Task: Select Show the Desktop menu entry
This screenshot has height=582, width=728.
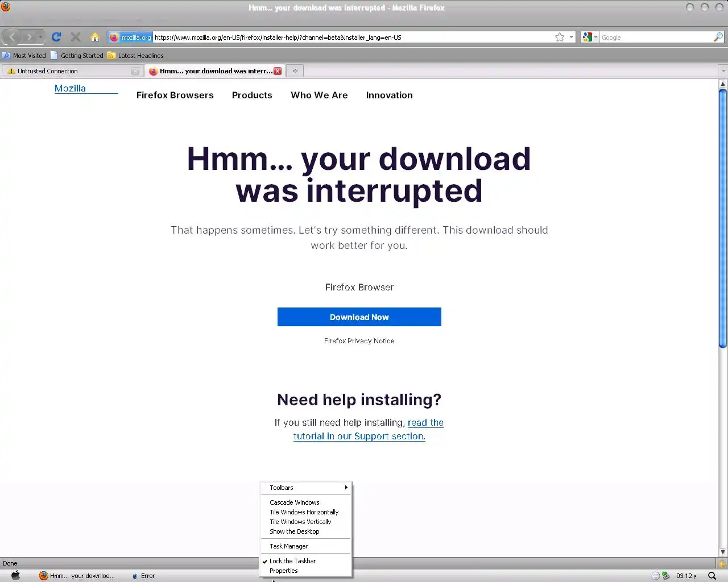Action: [306, 531]
